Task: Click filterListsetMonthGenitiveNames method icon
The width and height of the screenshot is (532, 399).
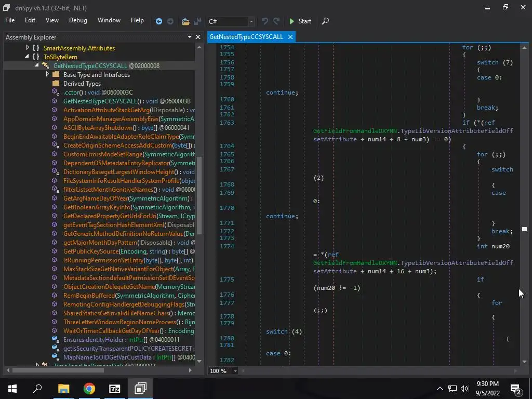Action: (x=55, y=189)
